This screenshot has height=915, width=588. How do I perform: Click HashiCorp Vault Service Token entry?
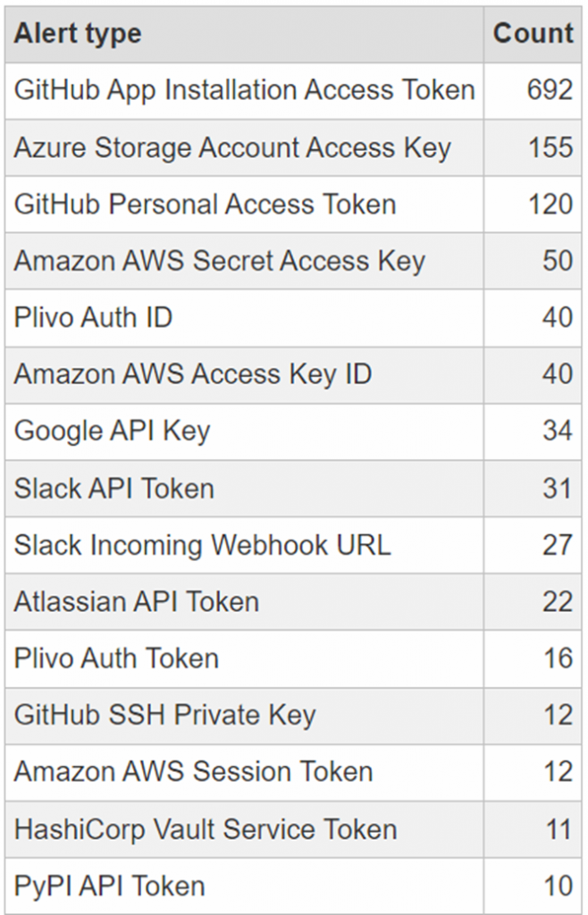coord(205,829)
